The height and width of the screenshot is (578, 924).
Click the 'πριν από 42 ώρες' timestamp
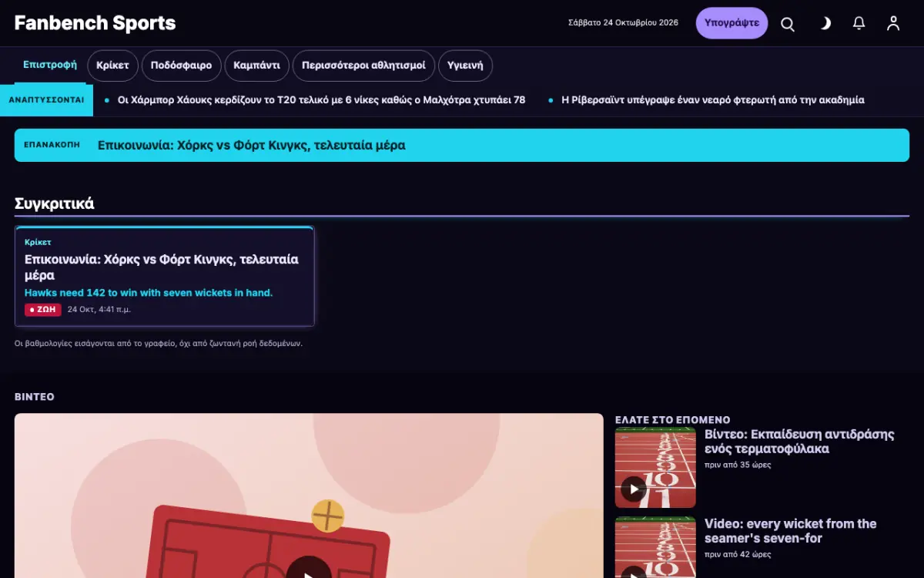click(738, 554)
